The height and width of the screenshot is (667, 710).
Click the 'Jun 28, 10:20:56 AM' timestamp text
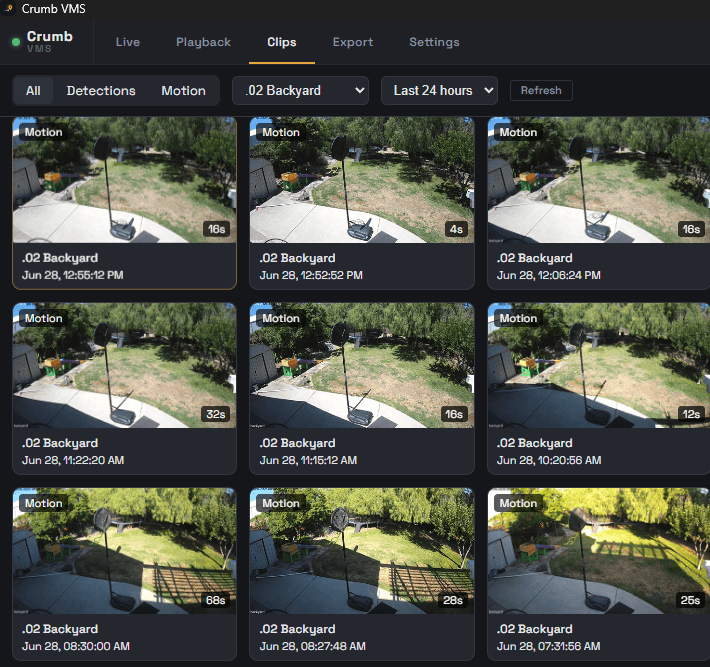[x=549, y=460]
